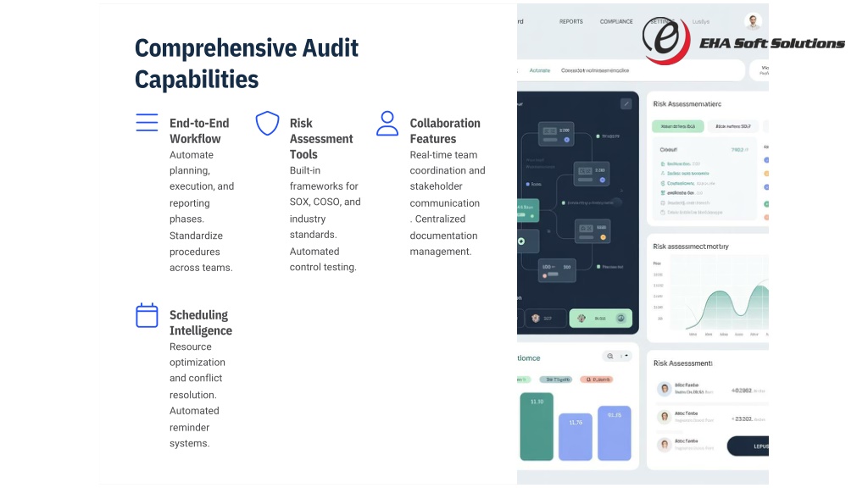The width and height of the screenshot is (868, 488).
Task: Open the REPORTS menu item
Action: point(570,21)
